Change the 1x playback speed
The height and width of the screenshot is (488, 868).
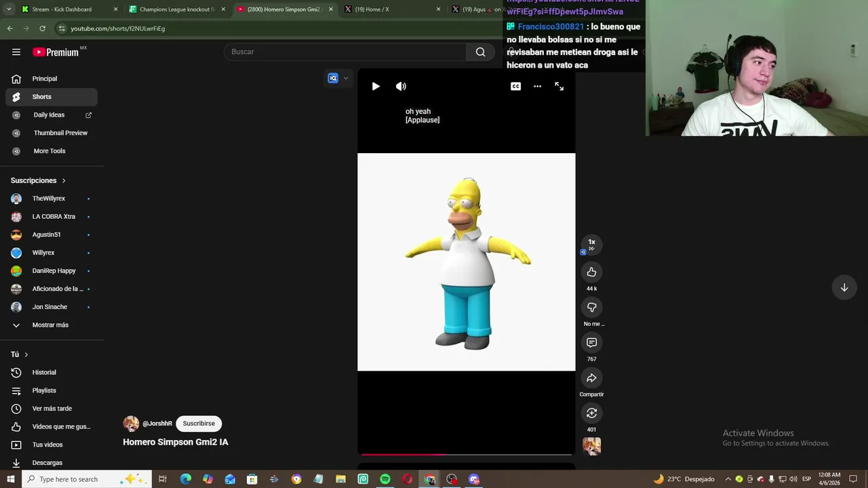[591, 245]
